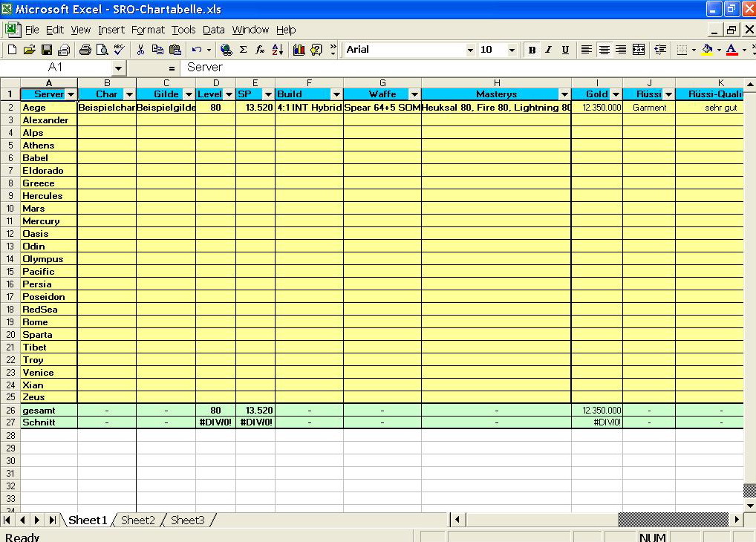Image resolution: width=756 pixels, height=542 pixels.
Task: Click the Save icon in the toolbar
Action: click(x=47, y=50)
